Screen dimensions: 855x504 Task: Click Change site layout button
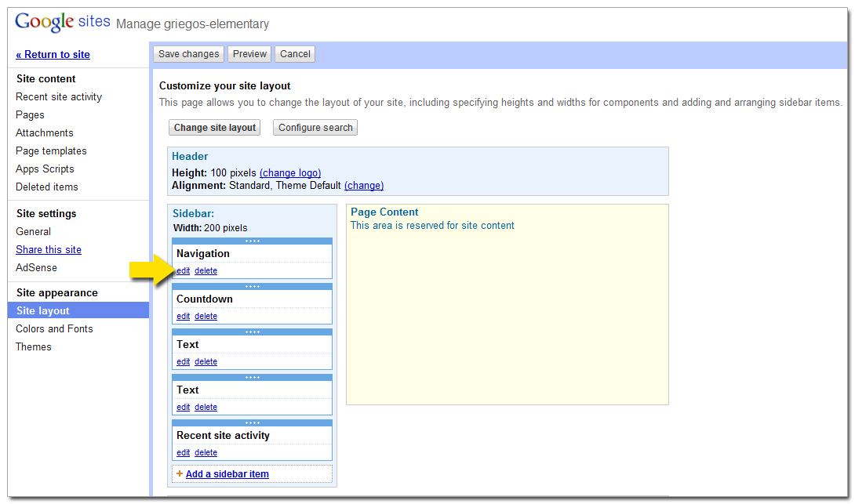coord(215,128)
